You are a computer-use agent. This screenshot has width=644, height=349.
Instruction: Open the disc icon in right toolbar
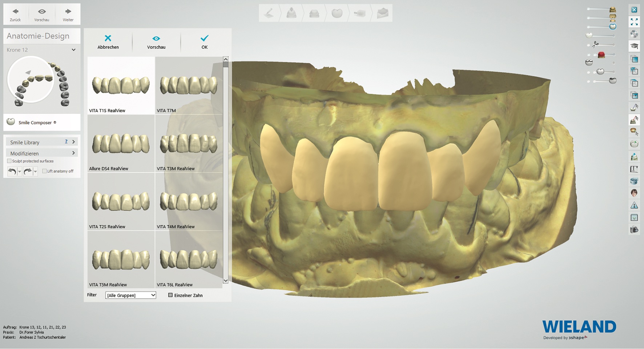point(634,34)
